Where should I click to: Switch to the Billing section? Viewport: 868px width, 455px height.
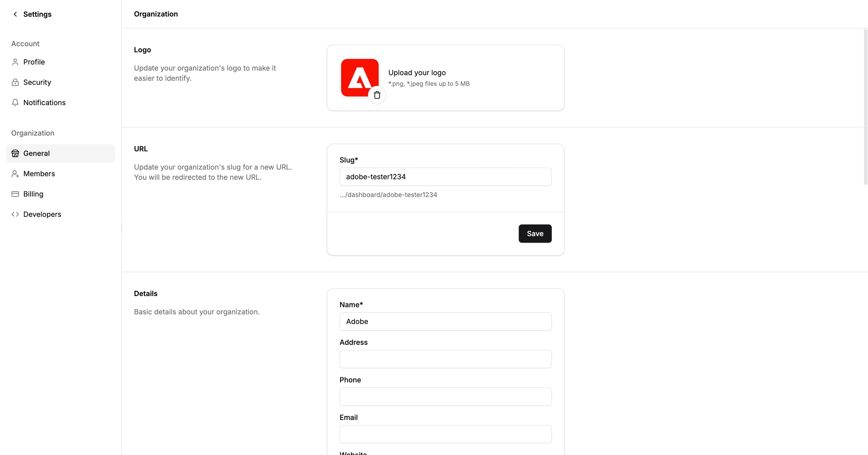click(33, 194)
